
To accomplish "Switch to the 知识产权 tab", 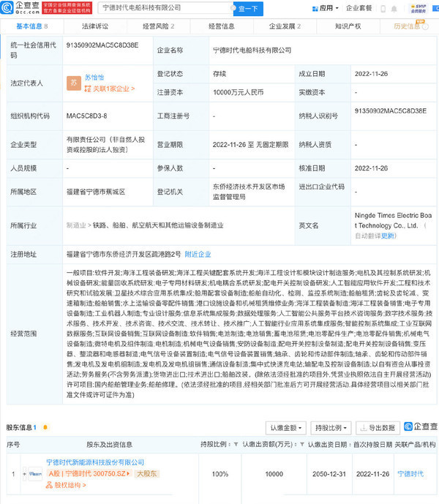I will coord(348,26).
